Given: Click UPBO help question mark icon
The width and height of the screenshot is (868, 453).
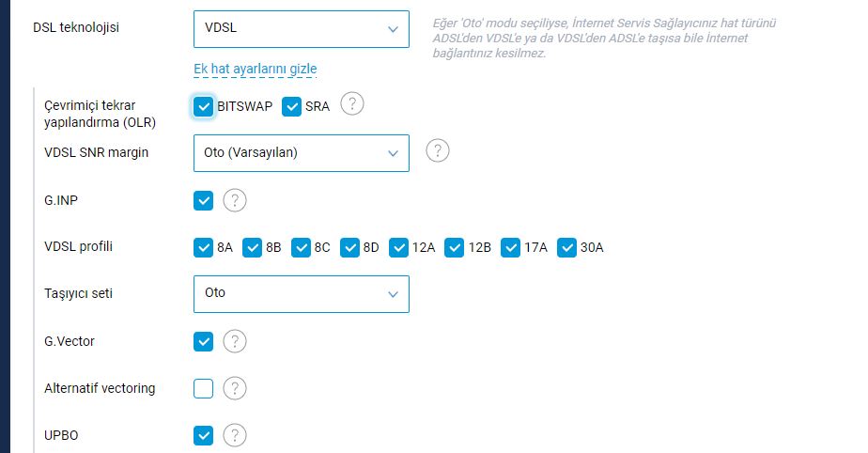Looking at the screenshot, I should 235,436.
